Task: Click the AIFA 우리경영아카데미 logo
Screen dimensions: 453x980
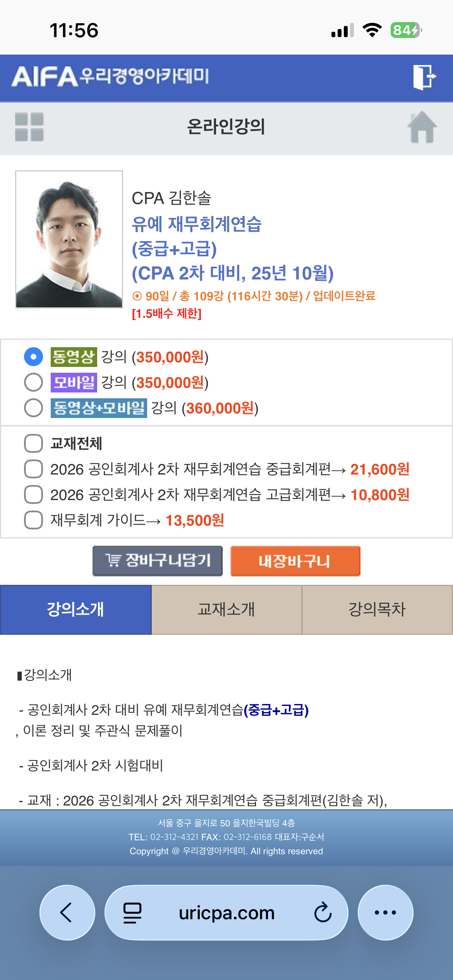Action: click(110, 76)
